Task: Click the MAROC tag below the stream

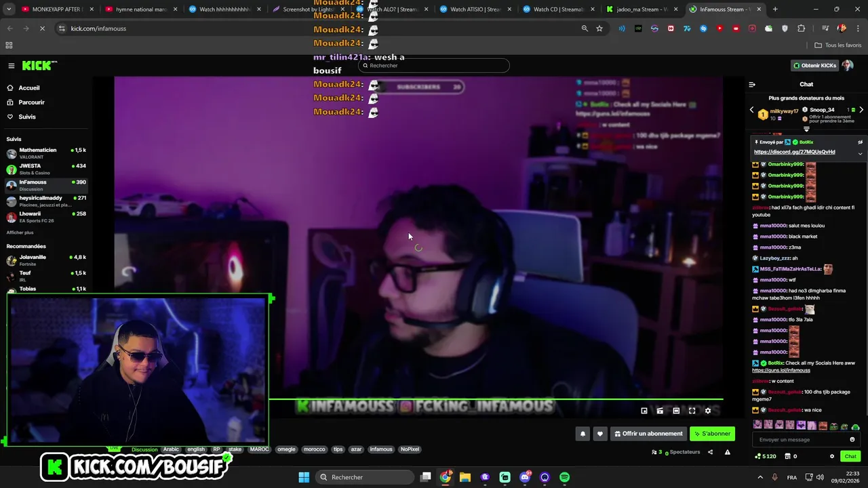Action: coord(259,449)
